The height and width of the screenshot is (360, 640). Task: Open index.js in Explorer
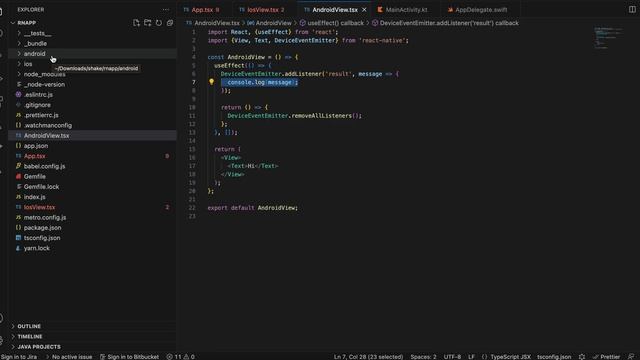coord(34,197)
